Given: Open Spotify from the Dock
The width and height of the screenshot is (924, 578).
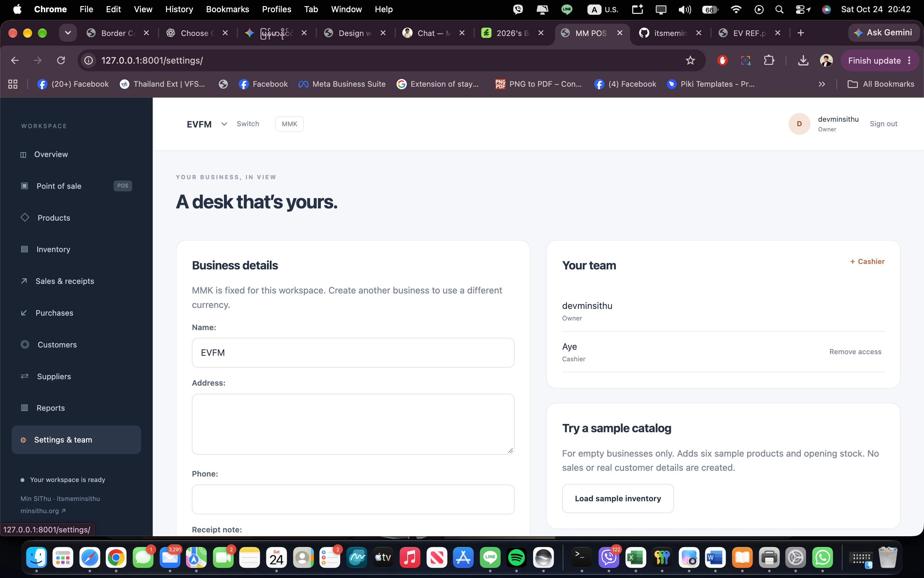Looking at the screenshot, I should pos(516,557).
